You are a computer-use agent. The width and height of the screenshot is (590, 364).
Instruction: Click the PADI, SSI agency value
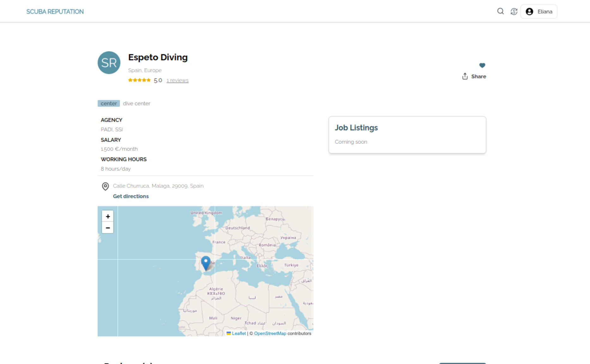tap(112, 129)
